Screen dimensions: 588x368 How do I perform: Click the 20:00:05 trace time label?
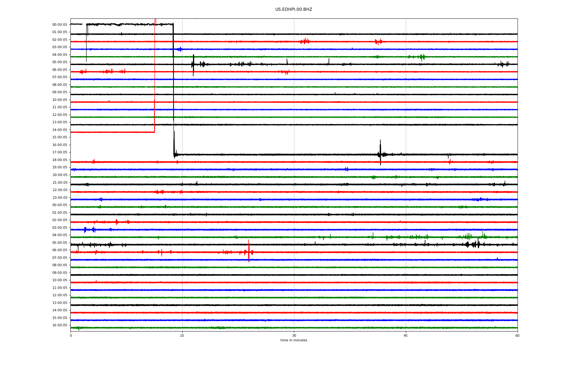[60, 175]
